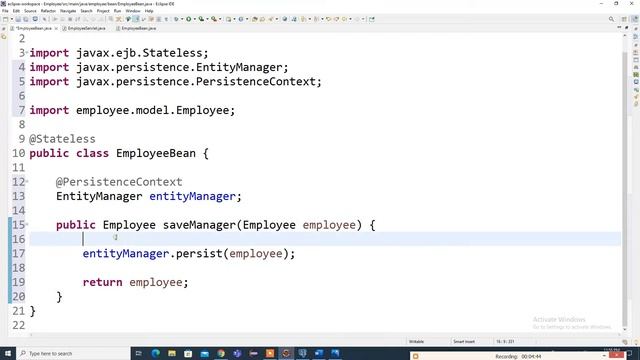Toggle Breadcrumb in the toolbar

click(x=128, y=19)
